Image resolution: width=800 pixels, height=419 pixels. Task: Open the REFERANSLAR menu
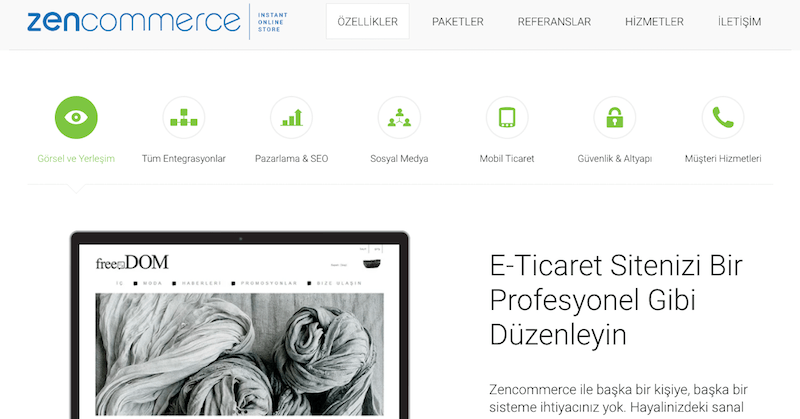coord(554,21)
